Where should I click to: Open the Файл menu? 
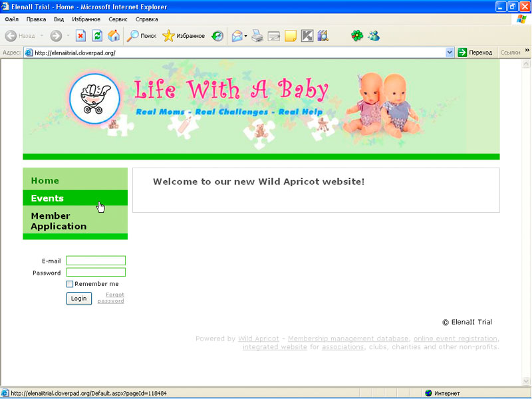tap(11, 19)
